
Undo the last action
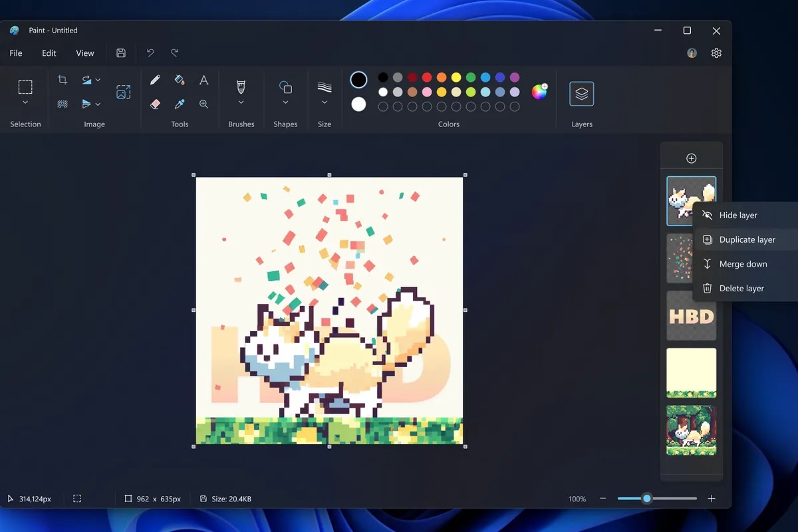[x=150, y=53]
